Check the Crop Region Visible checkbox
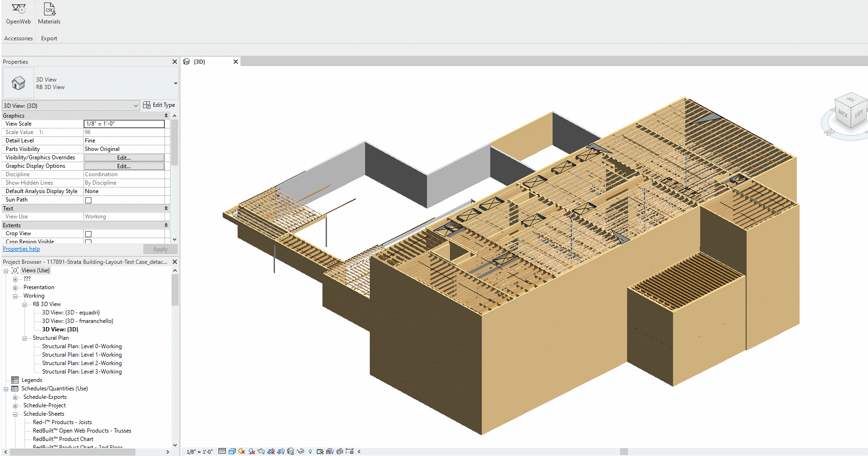Viewport: 868px width, 456px height. click(x=88, y=242)
